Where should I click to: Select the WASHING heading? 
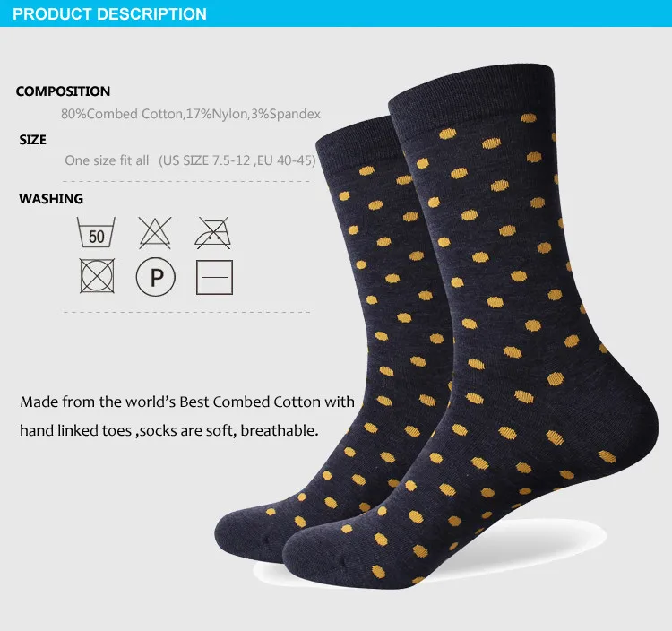coord(51,199)
